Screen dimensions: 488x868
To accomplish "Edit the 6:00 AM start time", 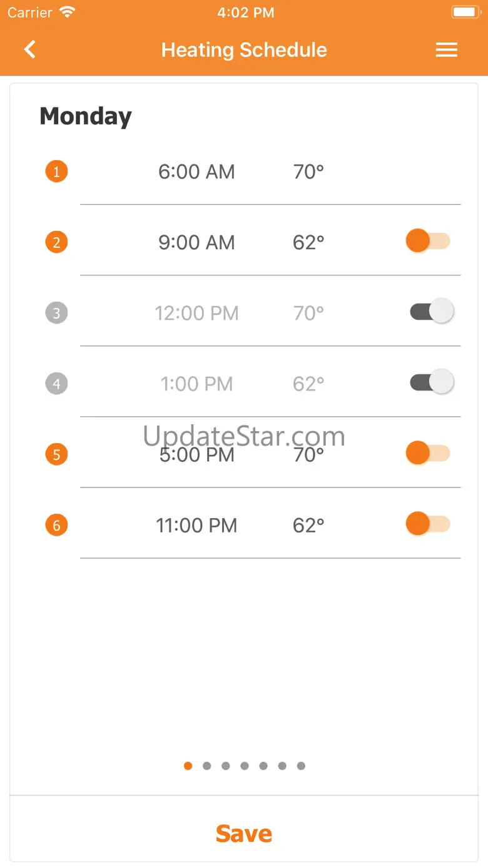I will (x=196, y=171).
